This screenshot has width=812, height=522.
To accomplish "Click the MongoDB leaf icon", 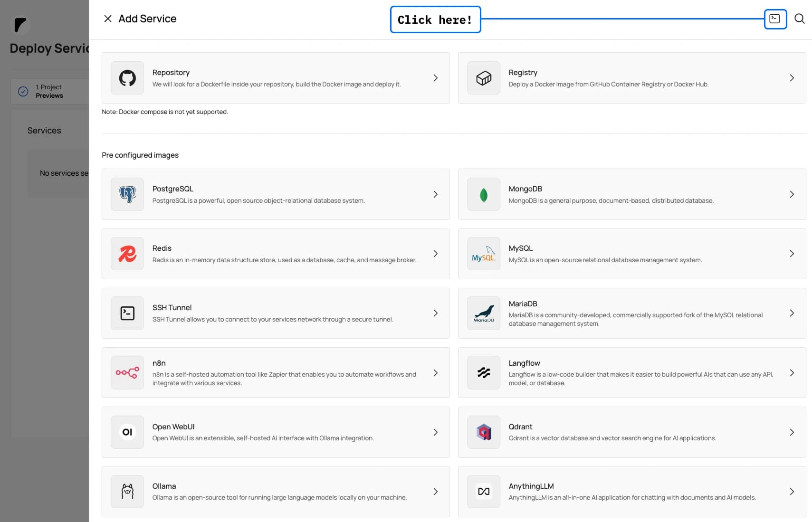I will tap(484, 194).
